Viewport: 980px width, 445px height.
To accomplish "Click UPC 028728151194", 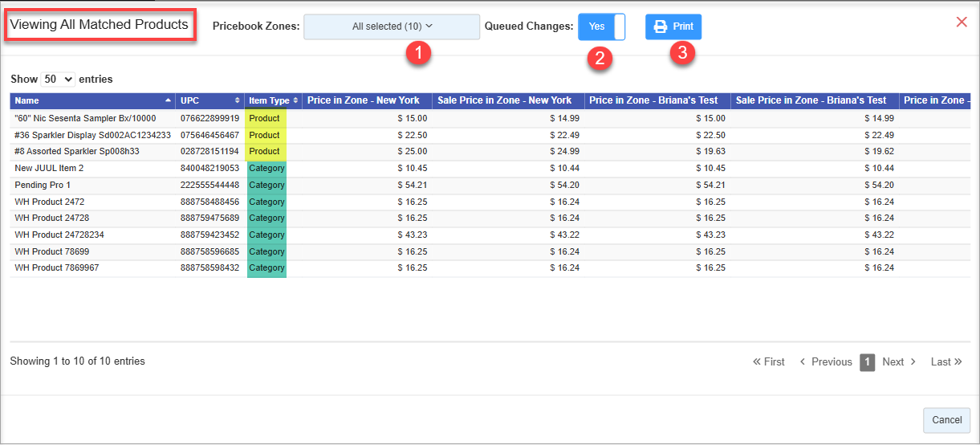I will (209, 151).
